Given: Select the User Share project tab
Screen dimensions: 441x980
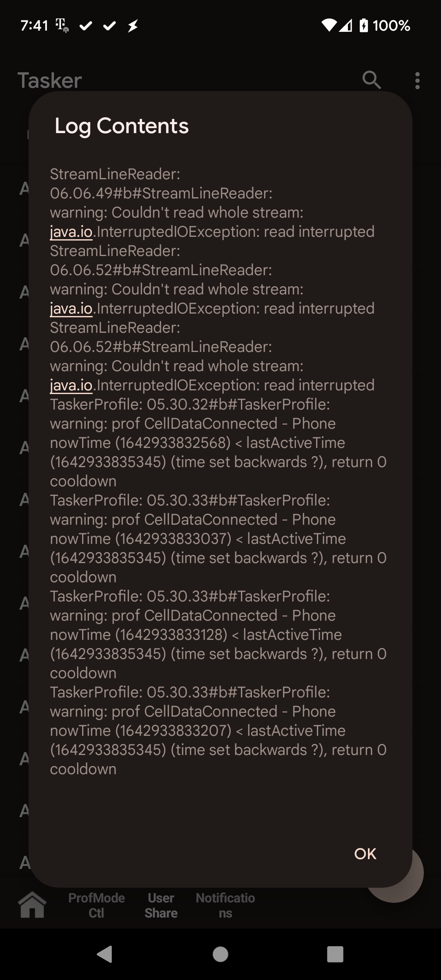Looking at the screenshot, I should pos(161,905).
